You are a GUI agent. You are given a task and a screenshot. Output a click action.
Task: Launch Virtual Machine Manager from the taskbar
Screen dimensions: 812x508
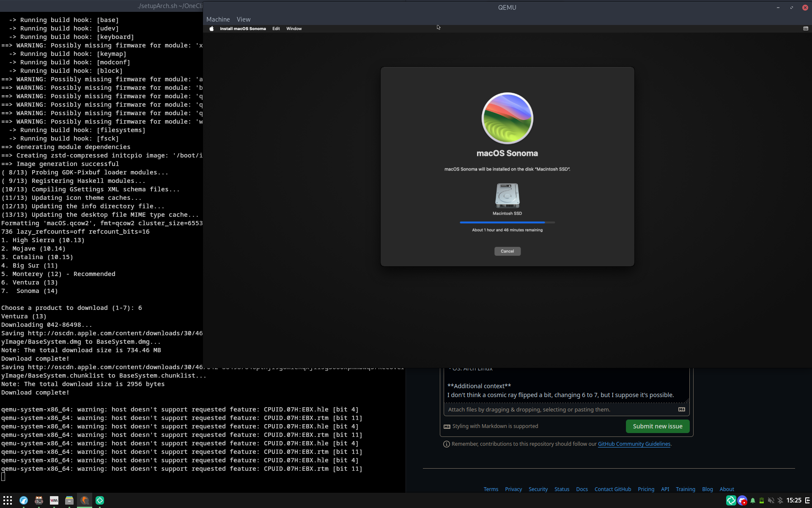tap(54, 500)
